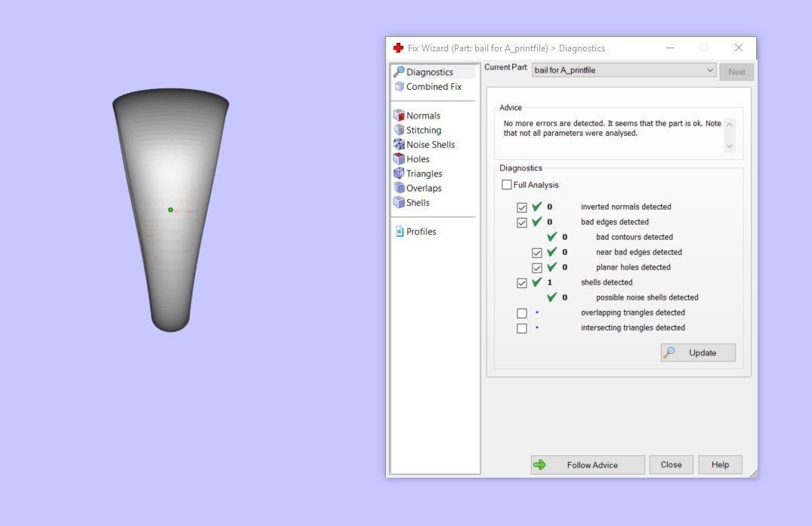Click the Advice message text
The height and width of the screenshot is (526, 812).
point(612,128)
